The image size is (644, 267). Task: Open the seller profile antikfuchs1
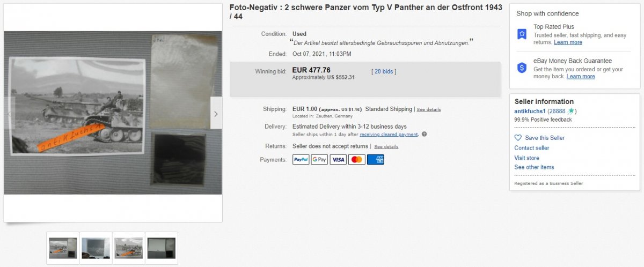pyautogui.click(x=530, y=111)
